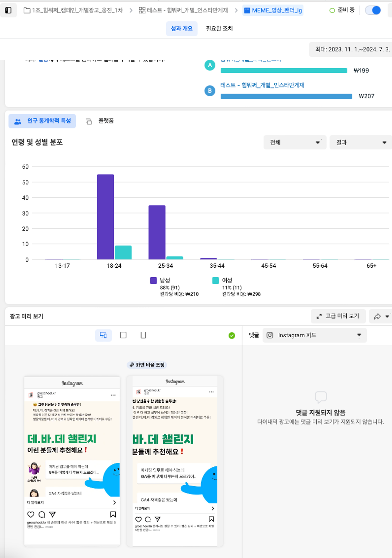
Task: Switch to the 필요한 조치 tab
Action: 219,29
